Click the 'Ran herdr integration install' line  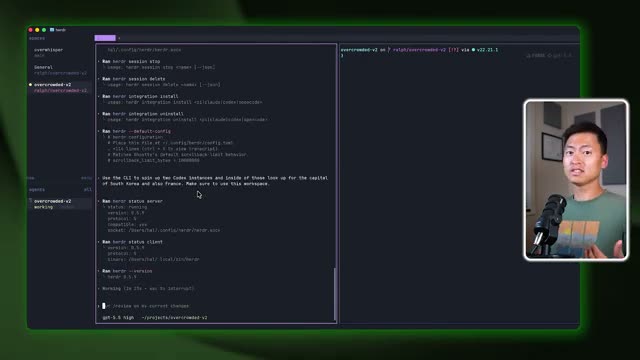click(140, 96)
